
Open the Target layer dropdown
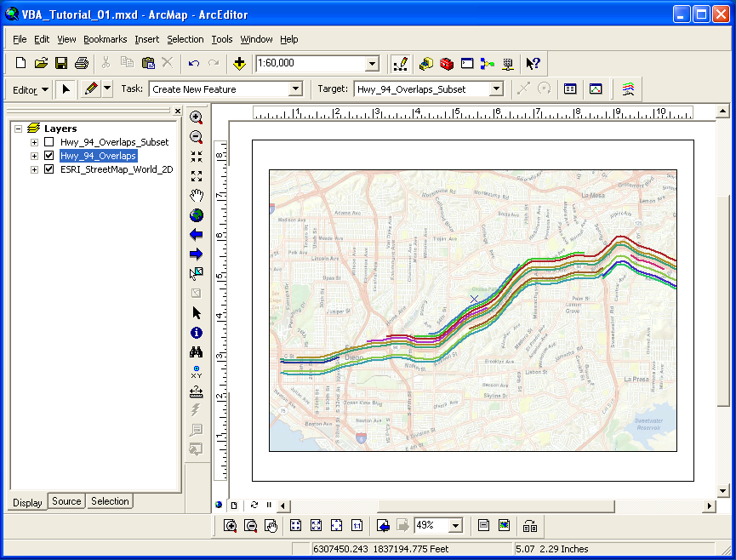point(496,89)
